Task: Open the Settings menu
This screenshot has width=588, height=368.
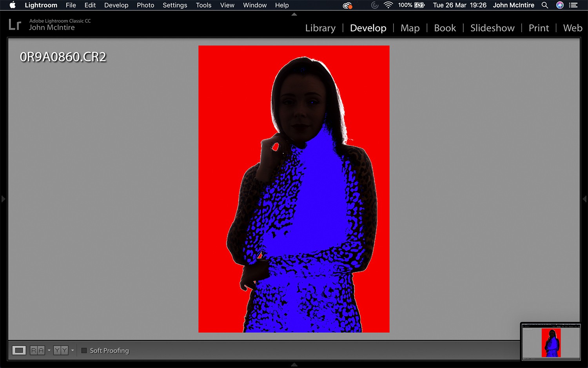Action: click(175, 5)
